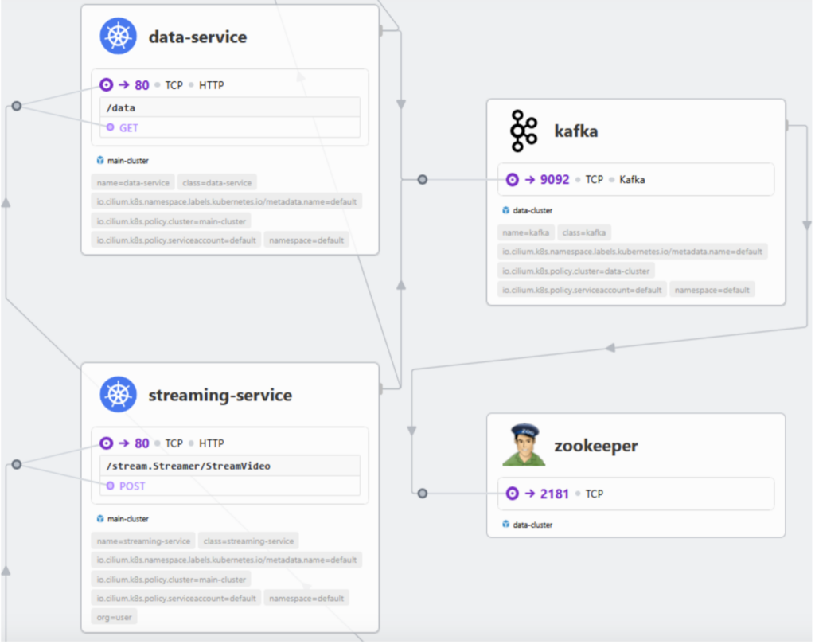
Task: Click streaming-service's namespace.labels metadata.name=default tag
Action: click(x=227, y=560)
